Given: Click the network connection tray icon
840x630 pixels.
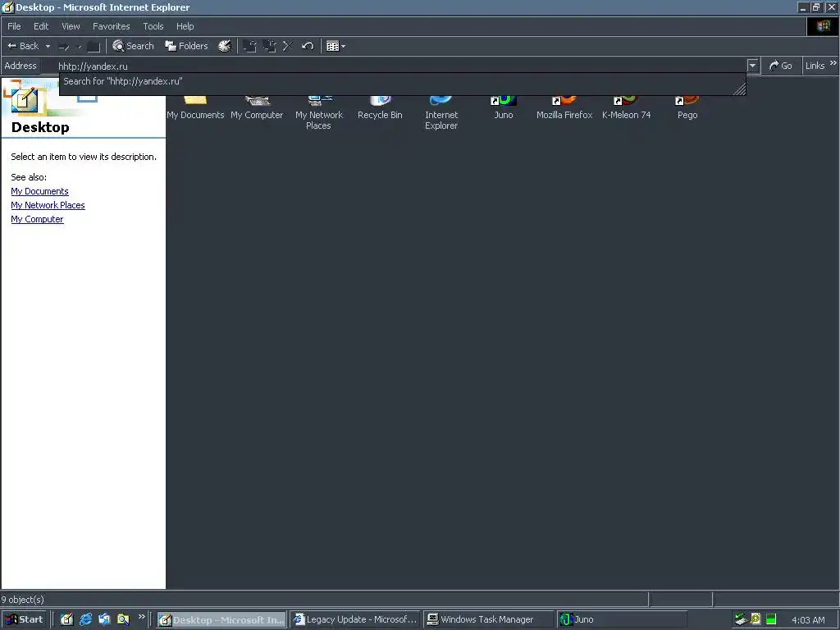Looking at the screenshot, I should click(x=741, y=619).
